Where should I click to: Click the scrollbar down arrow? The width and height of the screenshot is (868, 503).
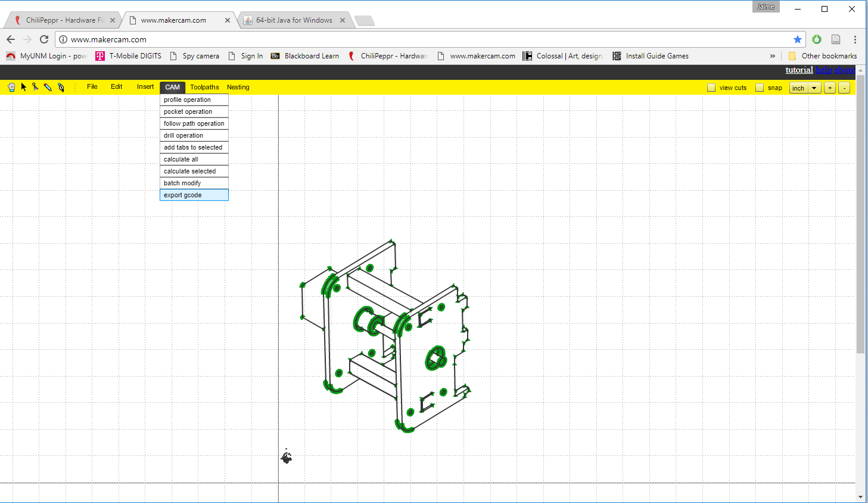coord(860,496)
